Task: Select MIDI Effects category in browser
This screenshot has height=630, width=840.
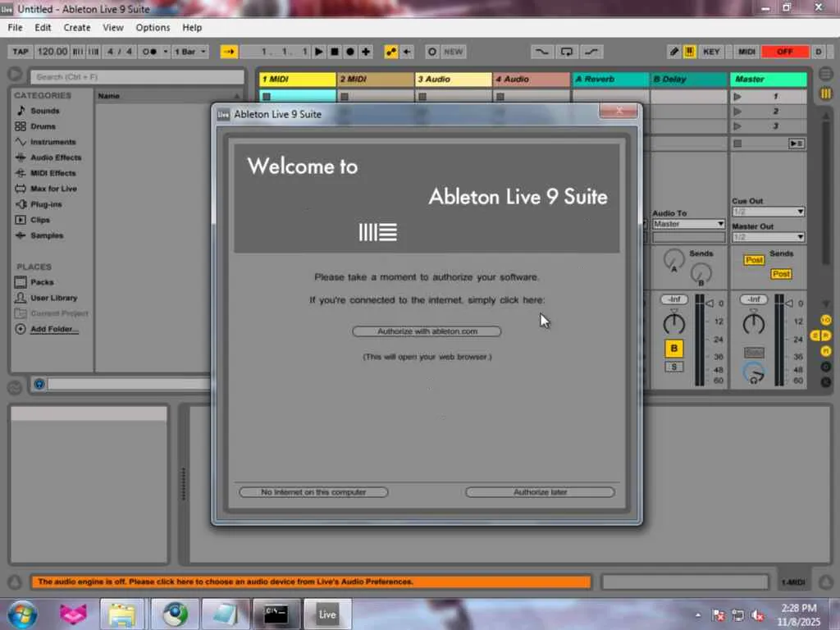Action: pos(53,173)
